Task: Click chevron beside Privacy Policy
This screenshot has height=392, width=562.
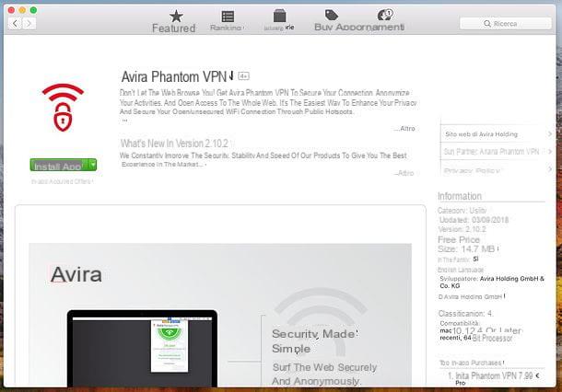Action: click(x=550, y=168)
